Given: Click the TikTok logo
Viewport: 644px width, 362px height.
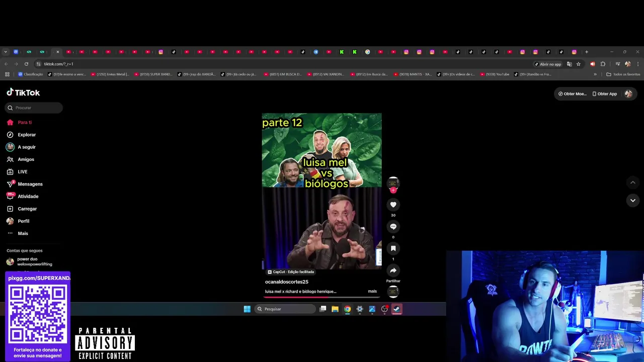Looking at the screenshot, I should [23, 93].
